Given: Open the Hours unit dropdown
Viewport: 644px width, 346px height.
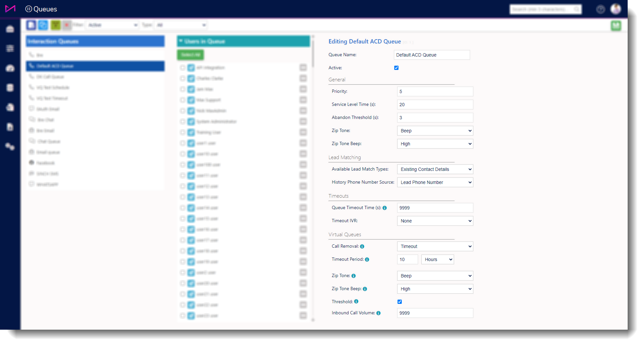Looking at the screenshot, I should click(x=437, y=259).
